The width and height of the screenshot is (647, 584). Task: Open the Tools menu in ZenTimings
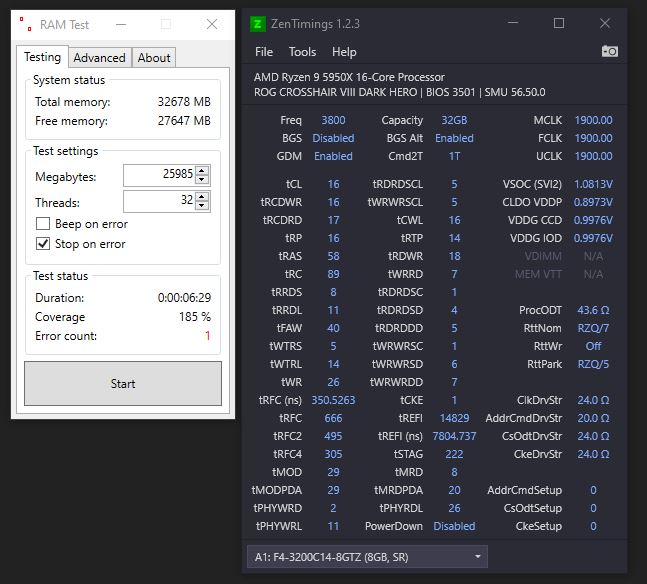302,52
